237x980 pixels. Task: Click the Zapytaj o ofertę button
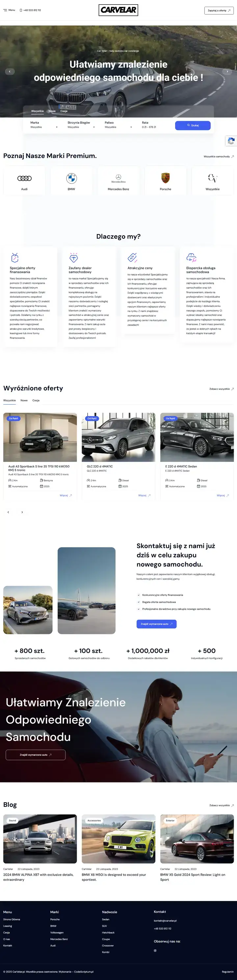click(219, 11)
